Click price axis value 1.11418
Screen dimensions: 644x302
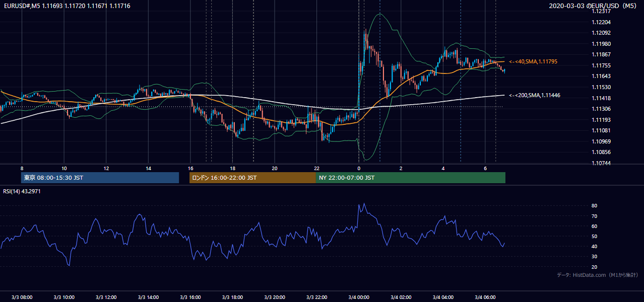(x=601, y=98)
